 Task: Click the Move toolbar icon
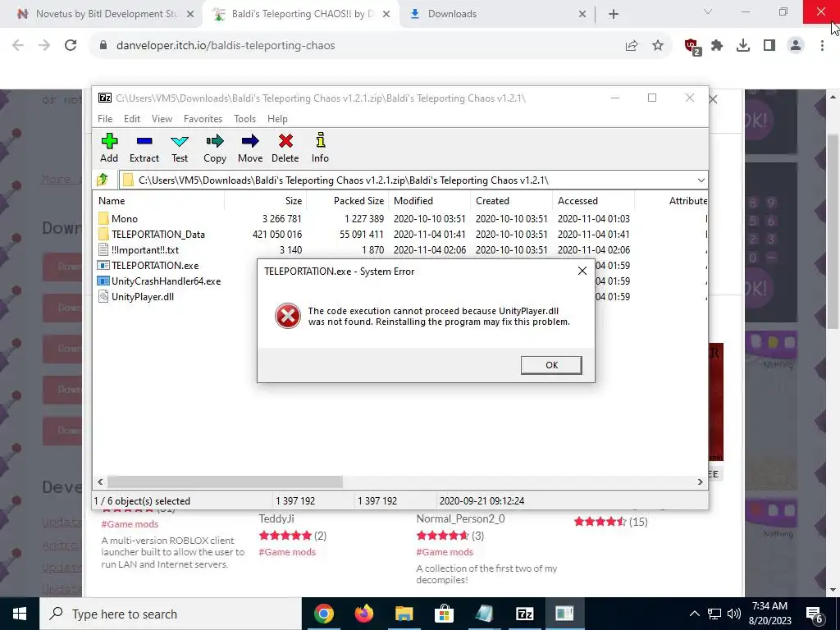pyautogui.click(x=250, y=148)
